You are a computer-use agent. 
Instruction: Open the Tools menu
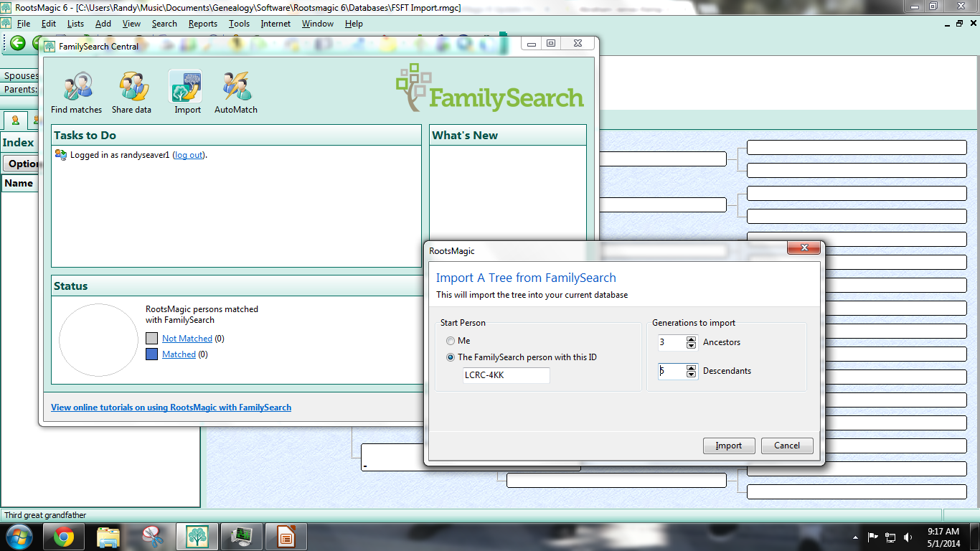[x=240, y=24]
